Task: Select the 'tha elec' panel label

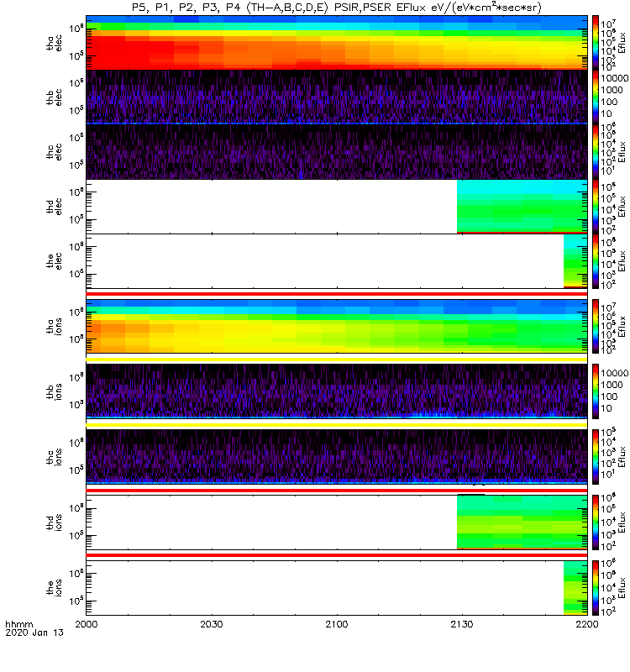Action: pyautogui.click(x=54, y=44)
